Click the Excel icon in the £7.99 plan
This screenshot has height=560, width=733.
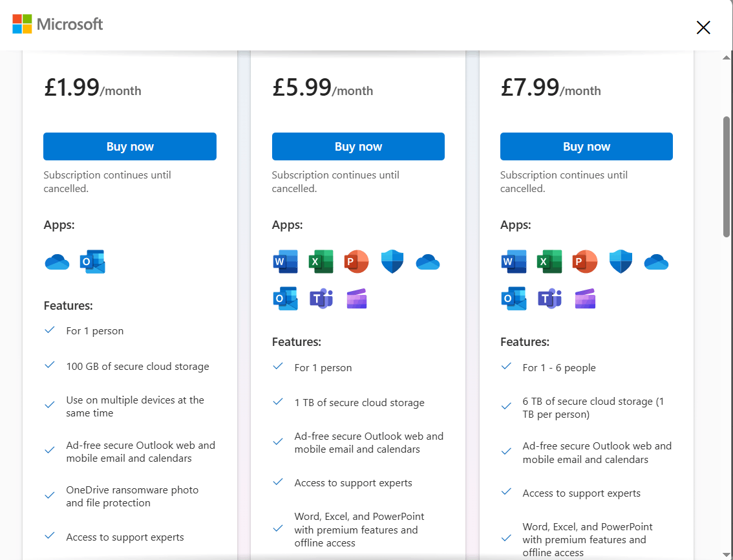pos(549,262)
